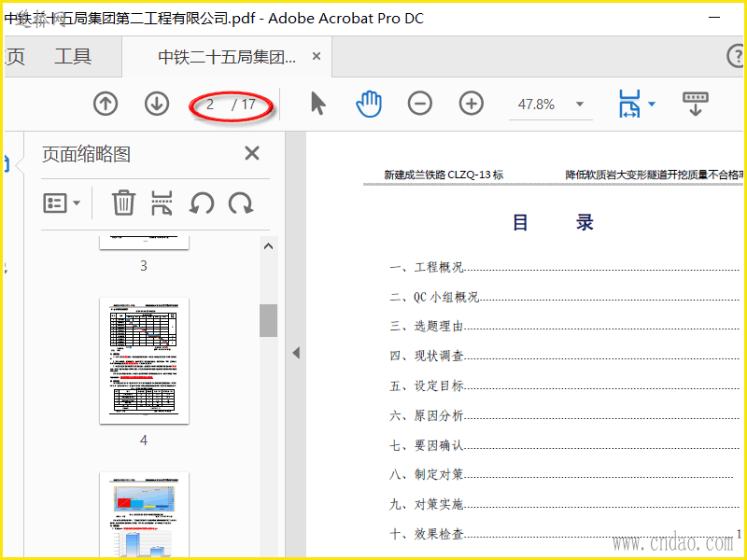
Task: Open the help question mark icon
Action: click(736, 56)
